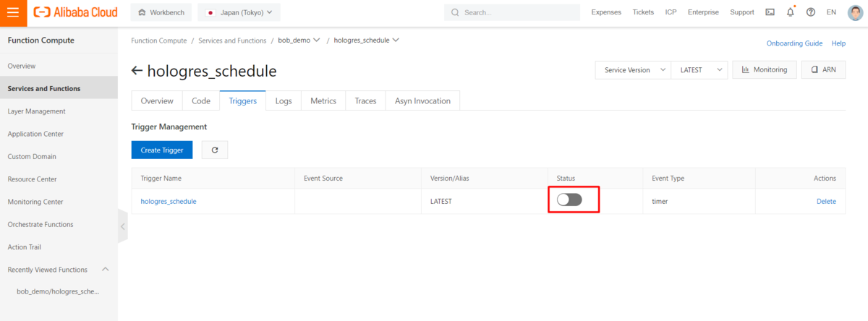Image resolution: width=868 pixels, height=321 pixels.
Task: Open recent function bob_demo/hologres_sche...
Action: [x=58, y=291]
